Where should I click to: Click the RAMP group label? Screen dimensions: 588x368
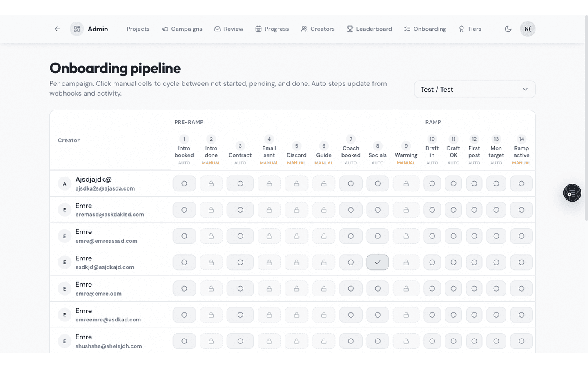click(433, 122)
